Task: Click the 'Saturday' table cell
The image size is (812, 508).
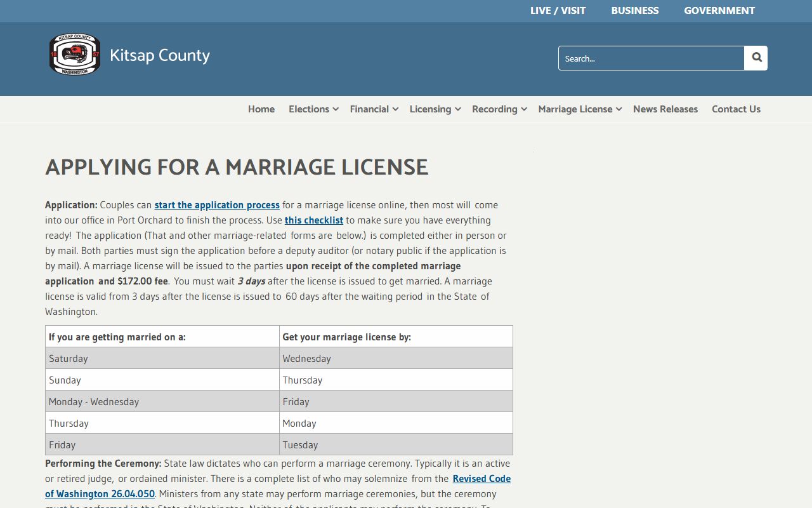Action: pyautogui.click(x=162, y=358)
